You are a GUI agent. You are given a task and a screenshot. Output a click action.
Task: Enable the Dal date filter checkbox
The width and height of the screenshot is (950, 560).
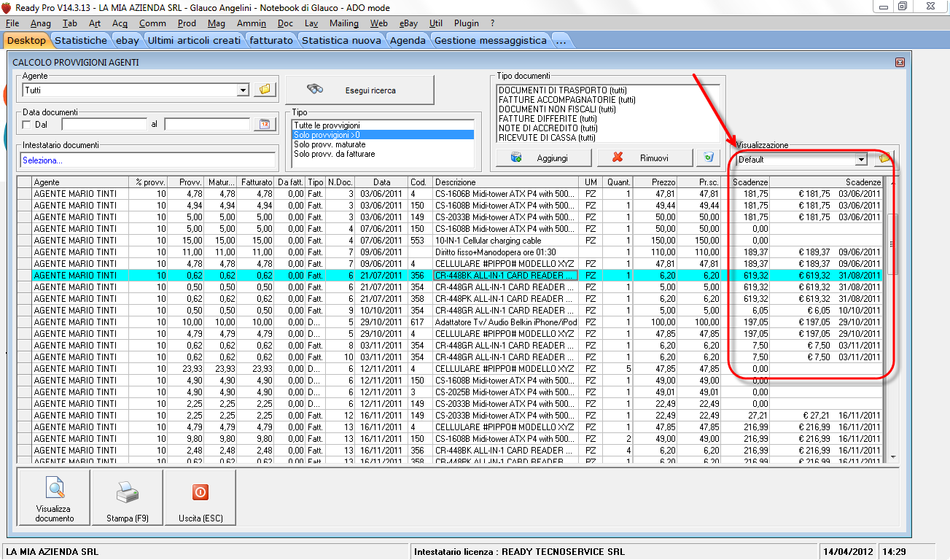point(27,125)
